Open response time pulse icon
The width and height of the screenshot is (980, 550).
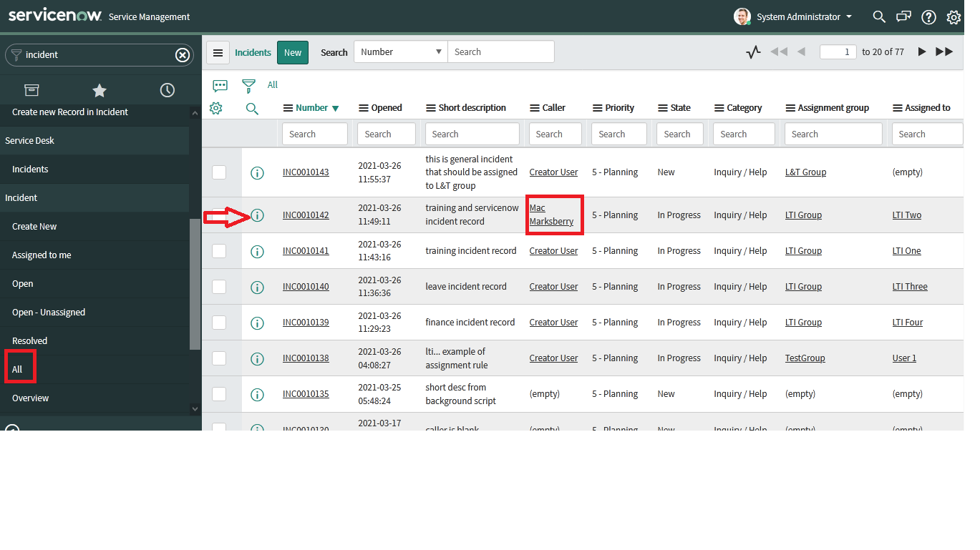(753, 51)
